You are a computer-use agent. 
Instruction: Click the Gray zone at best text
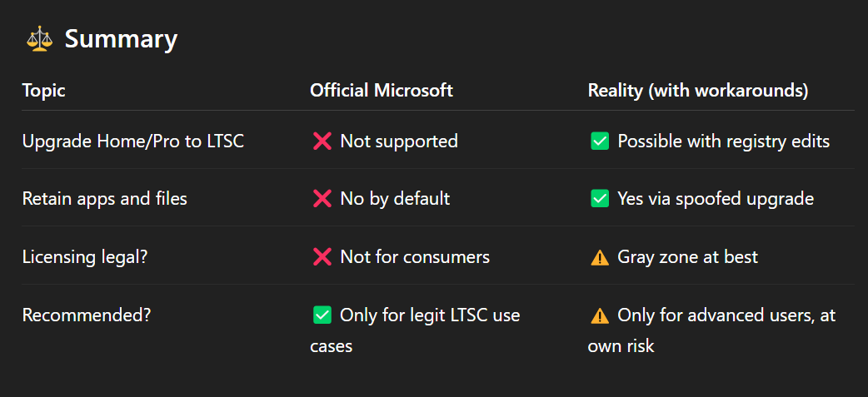(687, 257)
